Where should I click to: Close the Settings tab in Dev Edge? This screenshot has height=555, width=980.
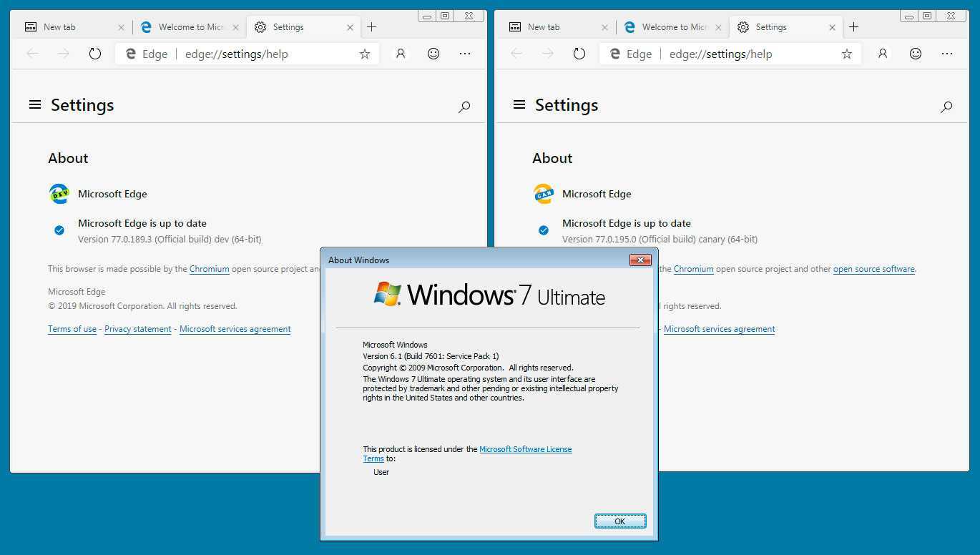click(350, 28)
